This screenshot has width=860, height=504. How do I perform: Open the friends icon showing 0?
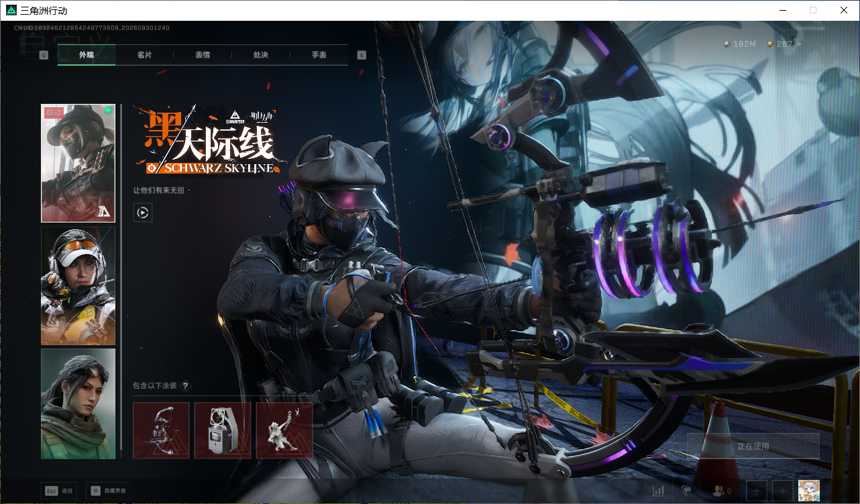pos(722,491)
